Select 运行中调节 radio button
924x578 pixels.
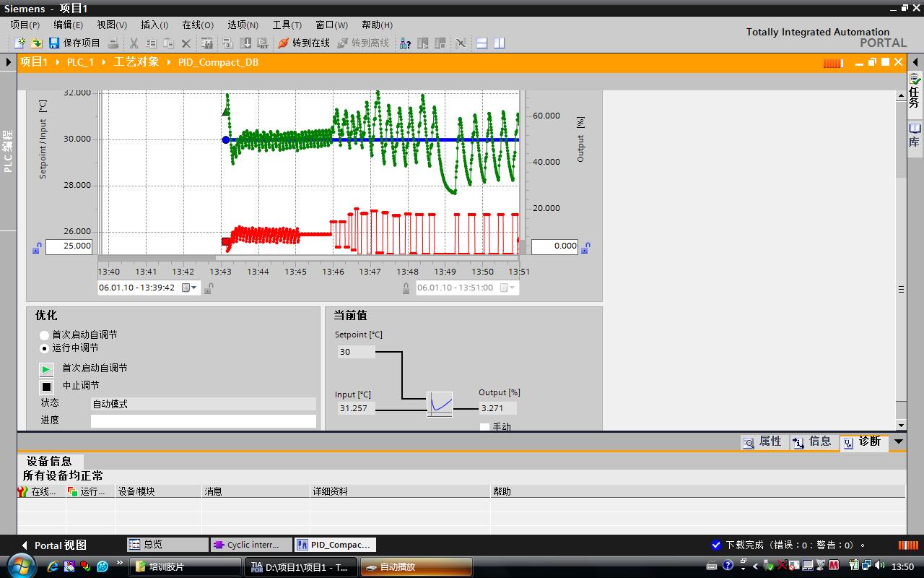[x=45, y=348]
